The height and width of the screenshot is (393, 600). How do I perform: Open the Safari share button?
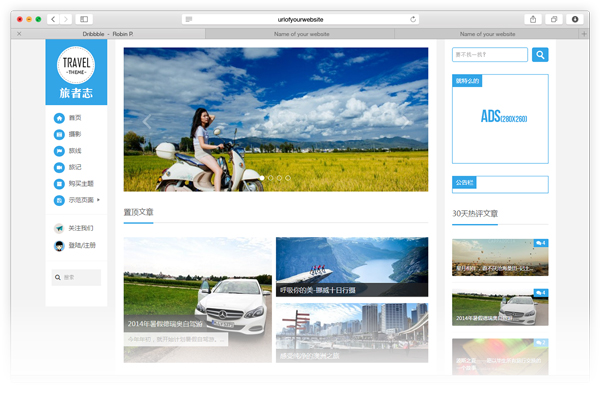[x=533, y=19]
